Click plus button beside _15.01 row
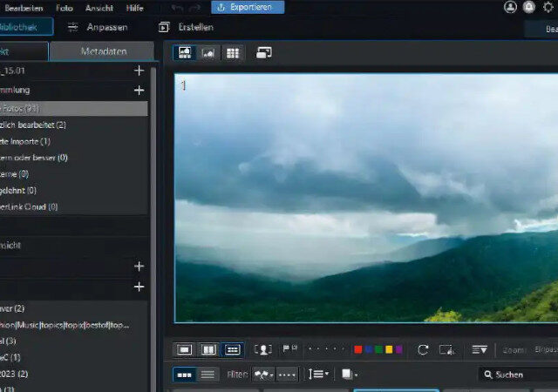This screenshot has width=558, height=392. 139,71
